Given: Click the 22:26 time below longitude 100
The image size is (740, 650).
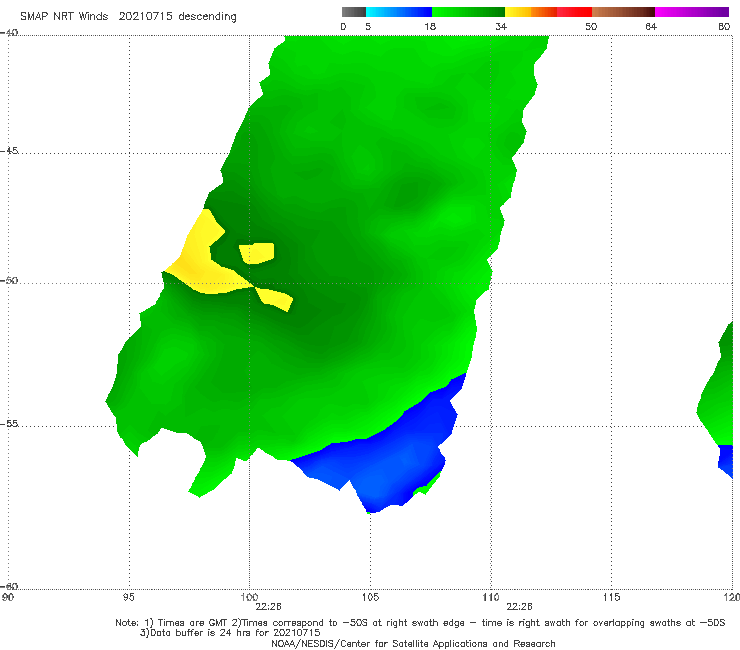Looking at the screenshot, I should pyautogui.click(x=268, y=607).
